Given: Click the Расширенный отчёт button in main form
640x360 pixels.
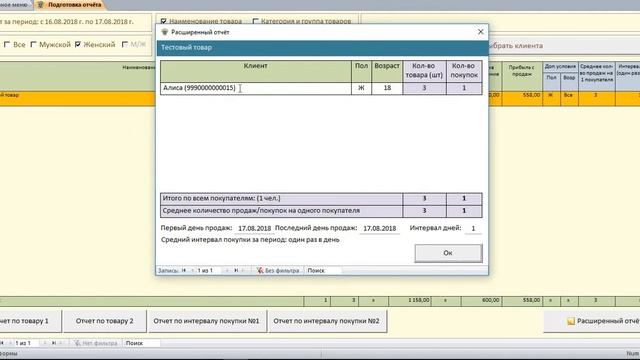Looking at the screenshot, I should (x=592, y=321).
